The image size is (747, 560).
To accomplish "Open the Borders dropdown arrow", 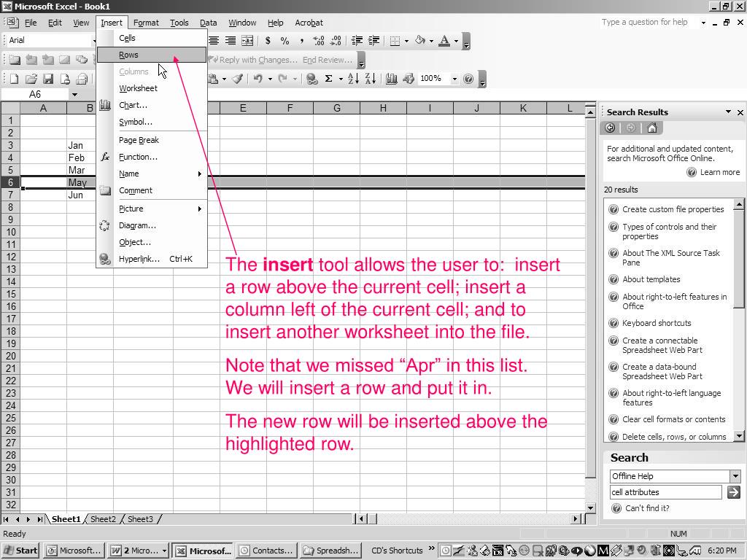I will pyautogui.click(x=406, y=41).
